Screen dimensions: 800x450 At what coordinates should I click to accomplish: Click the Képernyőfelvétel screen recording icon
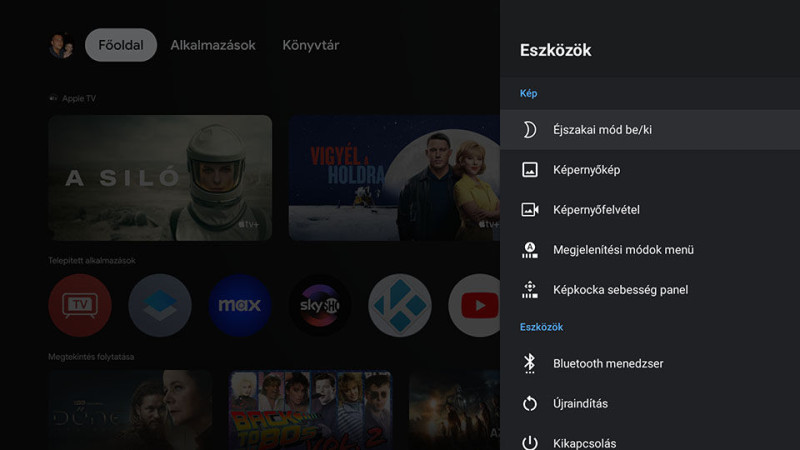pyautogui.click(x=530, y=210)
